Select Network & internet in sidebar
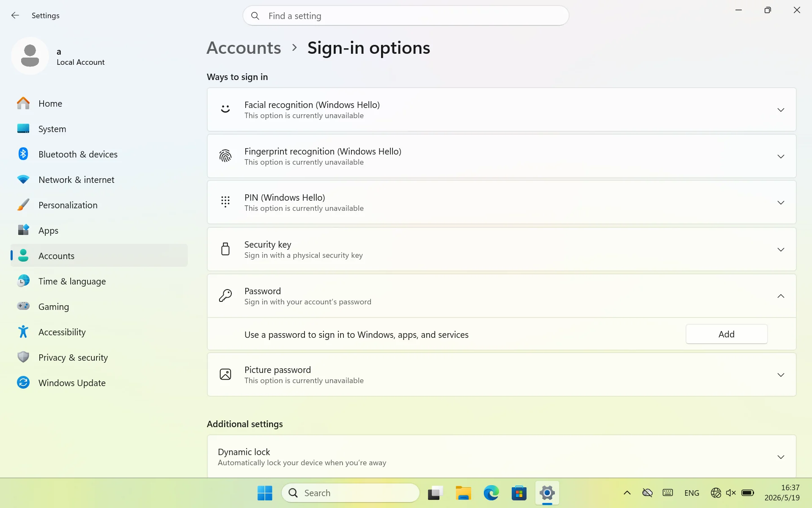The height and width of the screenshot is (508, 812). (99, 179)
